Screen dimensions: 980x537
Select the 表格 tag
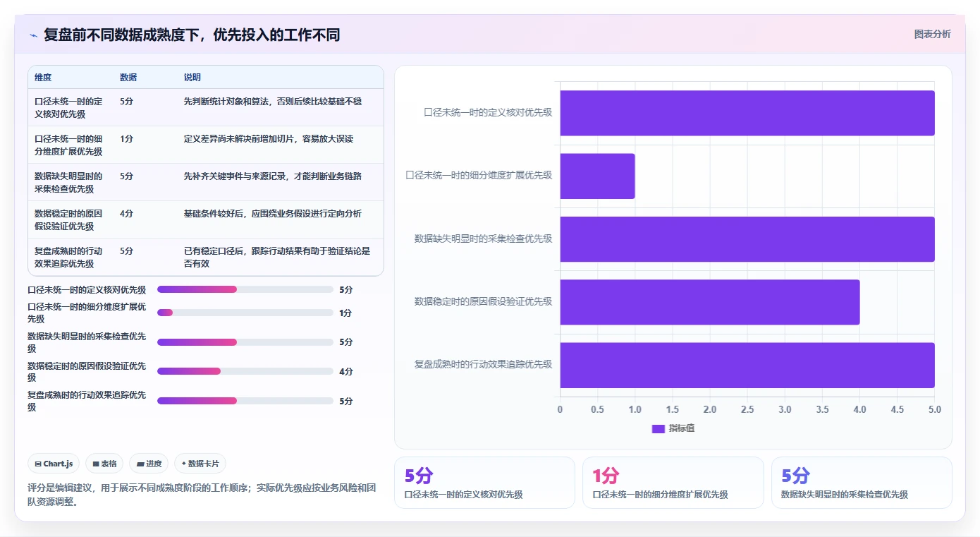pyautogui.click(x=104, y=464)
